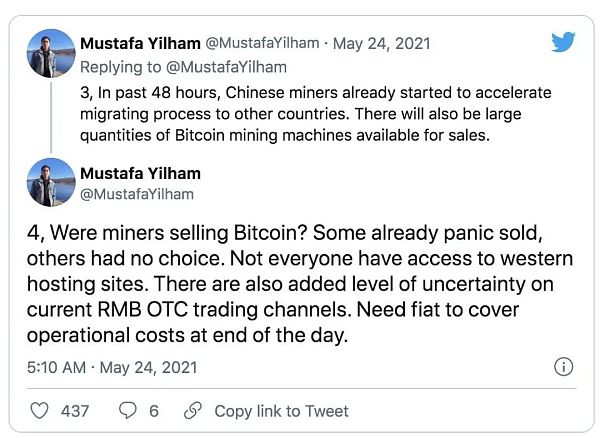
Task: Open the @MustafaYilham mention after "Replying to"
Action: click(222, 66)
